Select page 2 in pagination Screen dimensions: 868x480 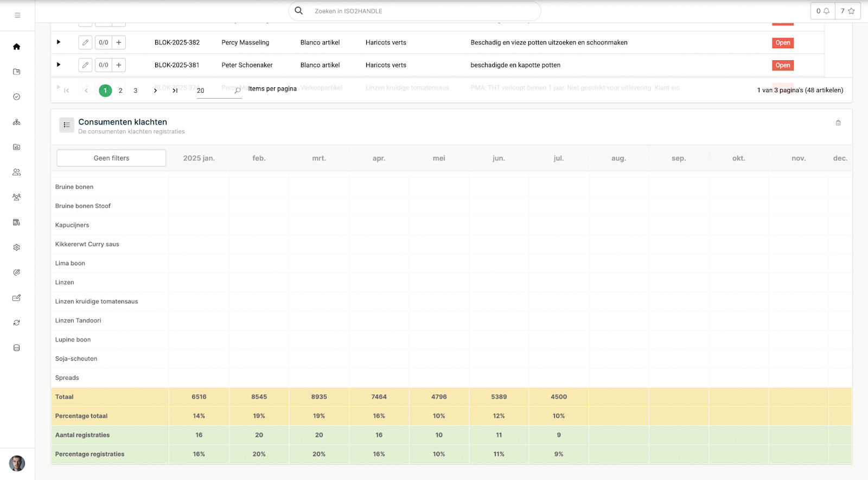point(120,91)
